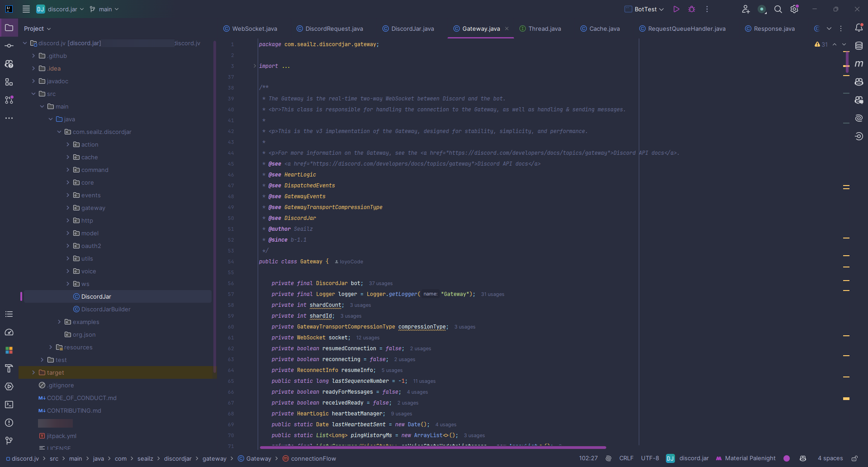Open the IDE settings gear

tap(794, 9)
